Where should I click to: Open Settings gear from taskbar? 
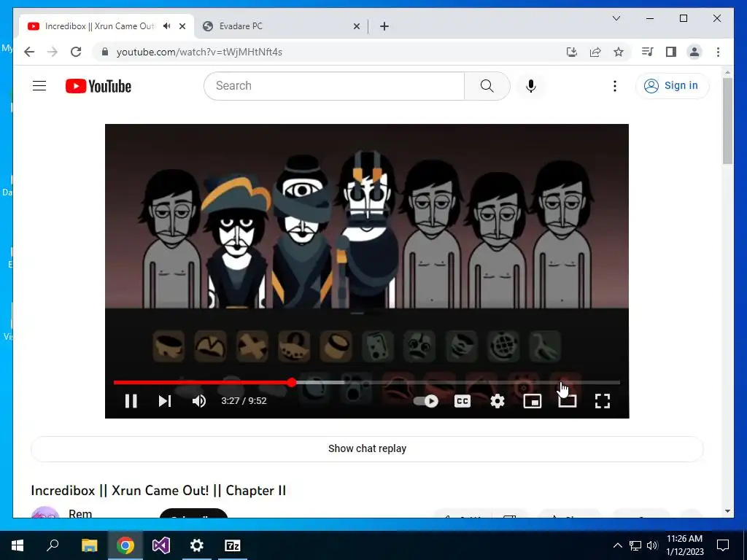pos(197,545)
